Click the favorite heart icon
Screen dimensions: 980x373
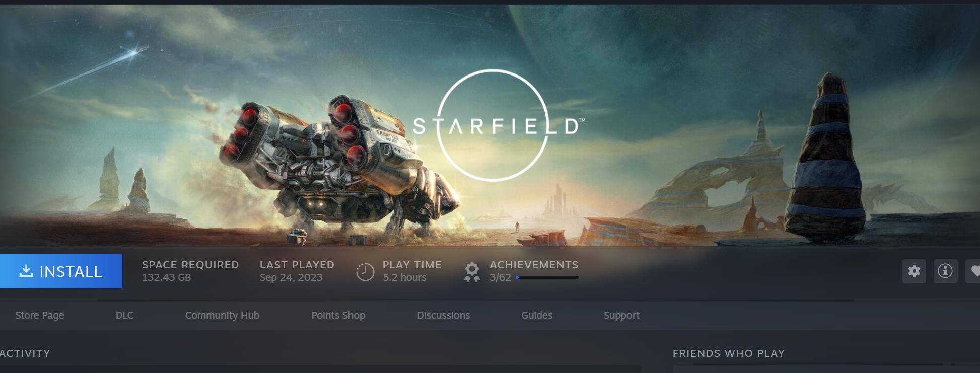[974, 271]
